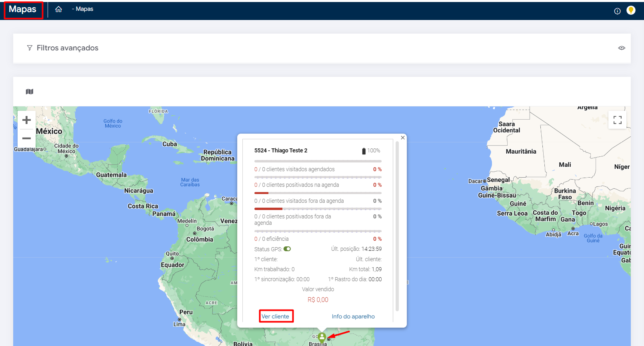The width and height of the screenshot is (644, 346).
Task: Click the funnel filter icon
Action: pyautogui.click(x=30, y=48)
